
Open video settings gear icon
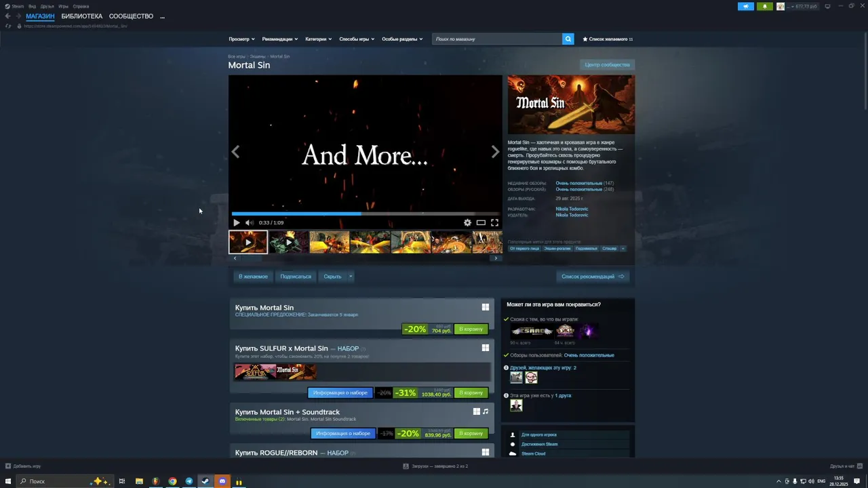467,222
